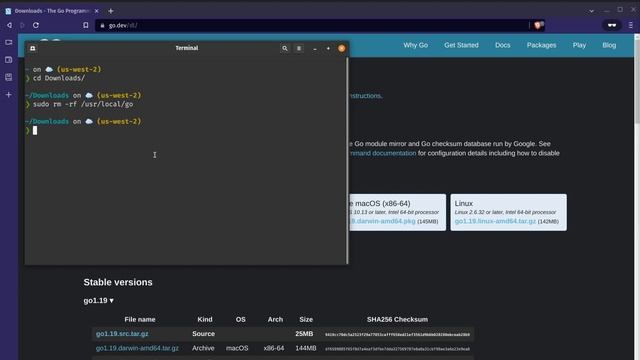
Task: Click the Source kind cell
Action: (203, 334)
